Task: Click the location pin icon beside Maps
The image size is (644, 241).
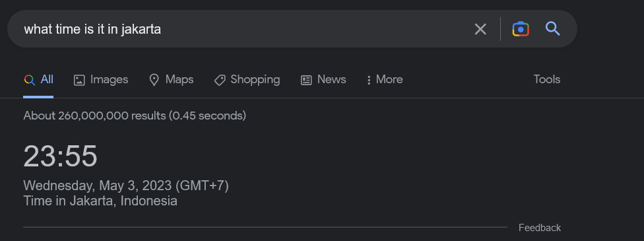Action: pos(154,80)
